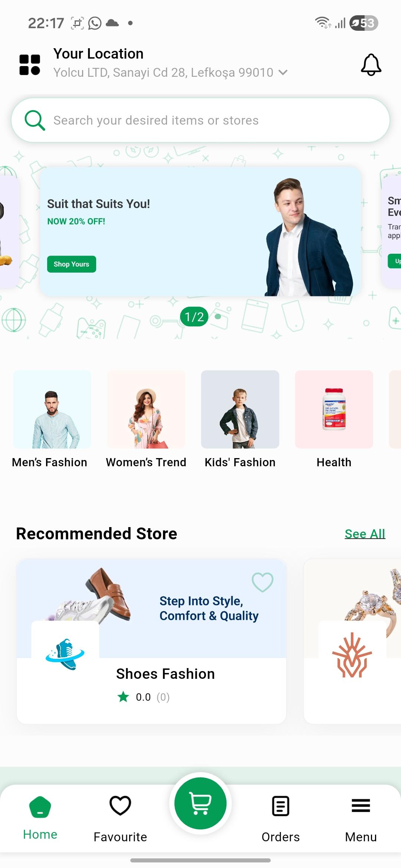Go to second banner page dot
Viewport: 401px width, 868px height.
click(x=218, y=316)
